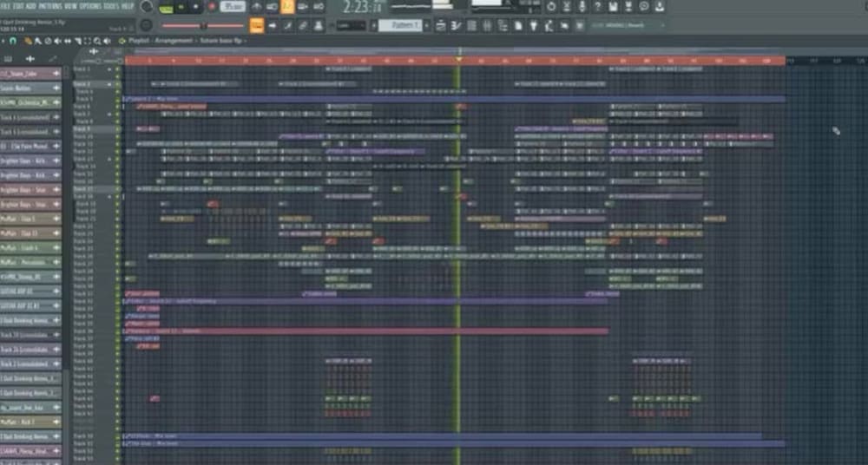
Task: Select the Playlist slip tool
Action: pyautogui.click(x=68, y=41)
